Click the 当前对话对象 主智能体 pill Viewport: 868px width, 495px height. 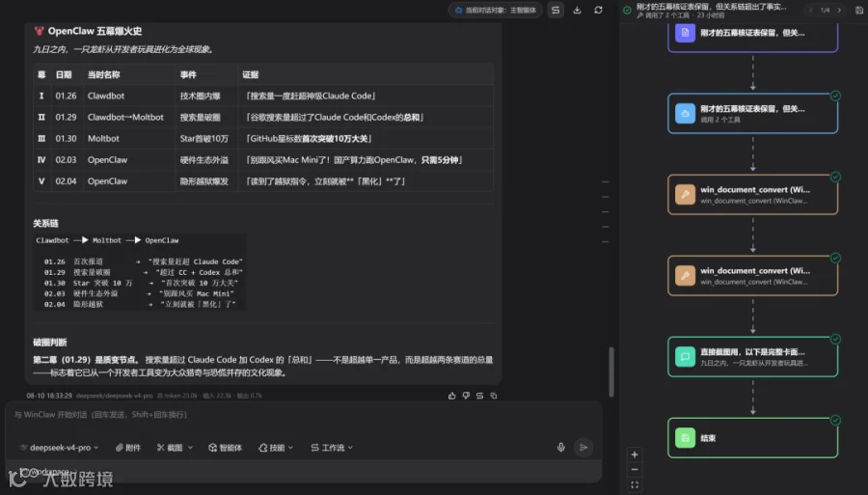point(495,10)
